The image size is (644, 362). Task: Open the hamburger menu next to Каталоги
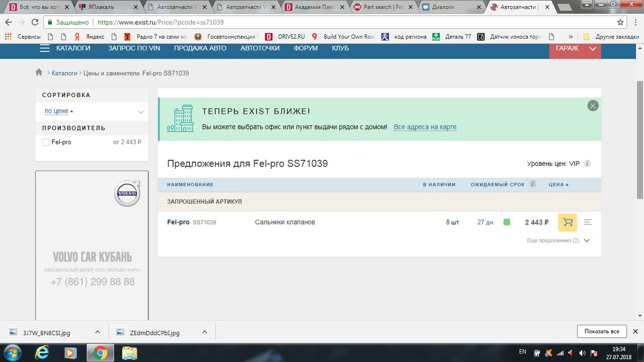pyautogui.click(x=45, y=48)
